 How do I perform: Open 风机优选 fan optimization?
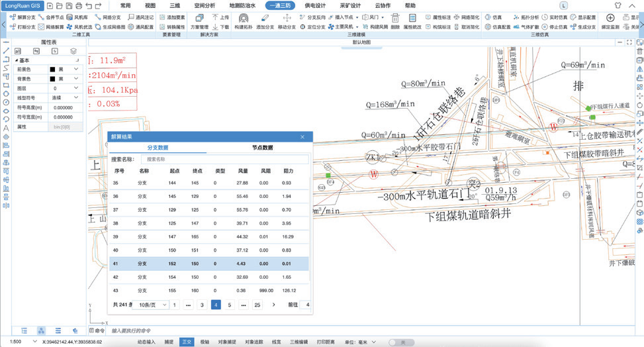[79, 26]
